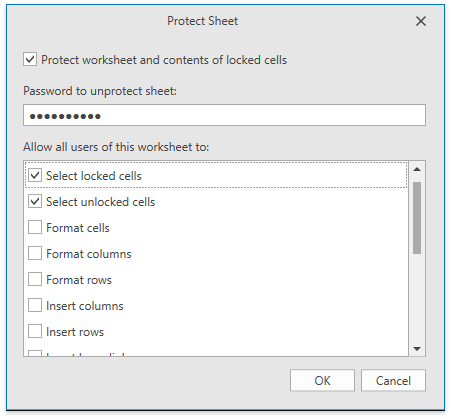This screenshot has width=451, height=419.
Task: Uncheck Protect worksheet and contents of locked cells
Action: tap(30, 60)
